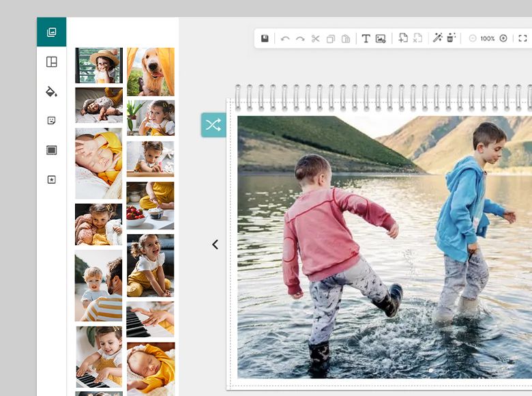This screenshot has height=396, width=532.
Task: Zoom out with the minus button
Action: click(472, 39)
